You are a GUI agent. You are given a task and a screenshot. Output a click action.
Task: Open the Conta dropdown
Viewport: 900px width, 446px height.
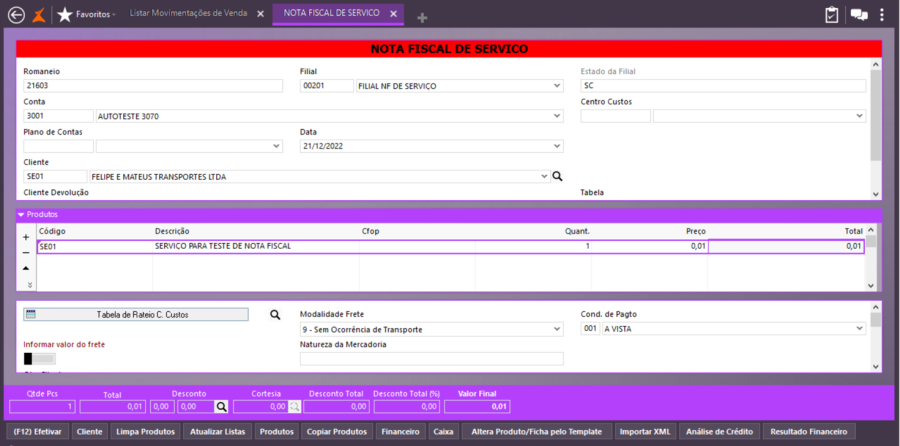pyautogui.click(x=556, y=116)
